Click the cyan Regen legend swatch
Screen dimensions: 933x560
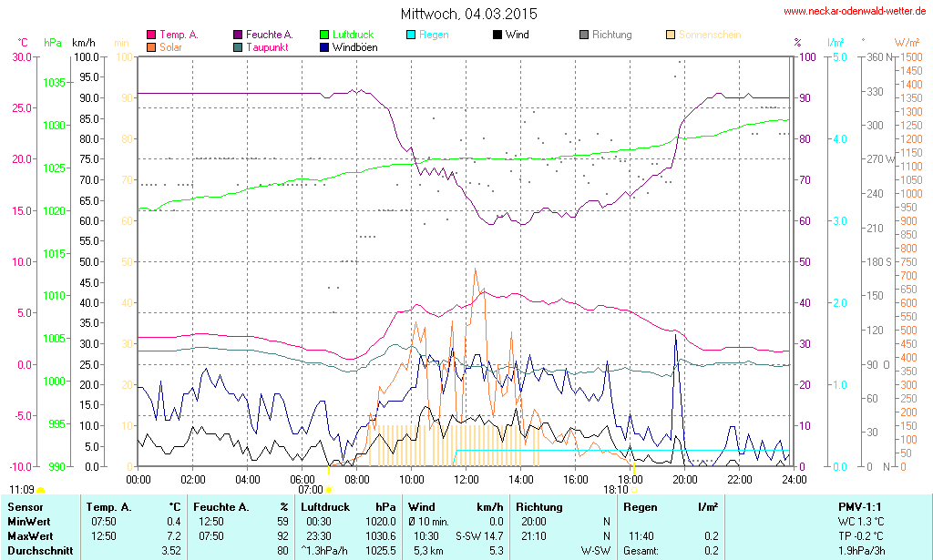[411, 36]
